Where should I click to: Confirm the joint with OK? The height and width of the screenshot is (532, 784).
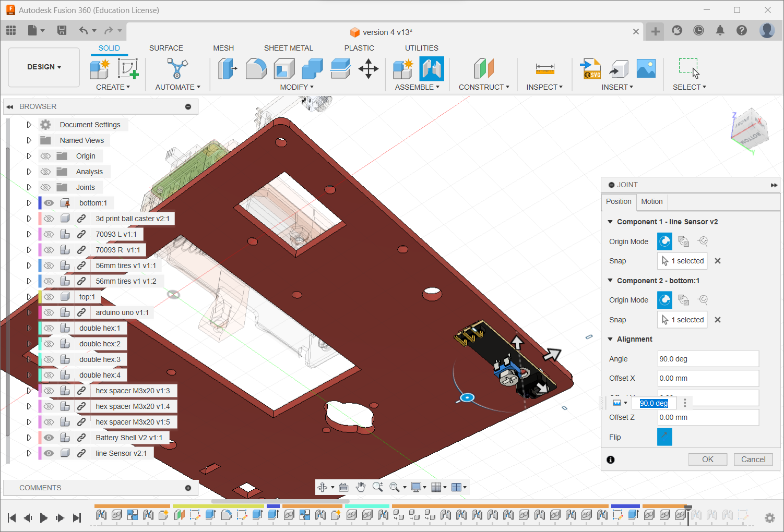pos(707,460)
